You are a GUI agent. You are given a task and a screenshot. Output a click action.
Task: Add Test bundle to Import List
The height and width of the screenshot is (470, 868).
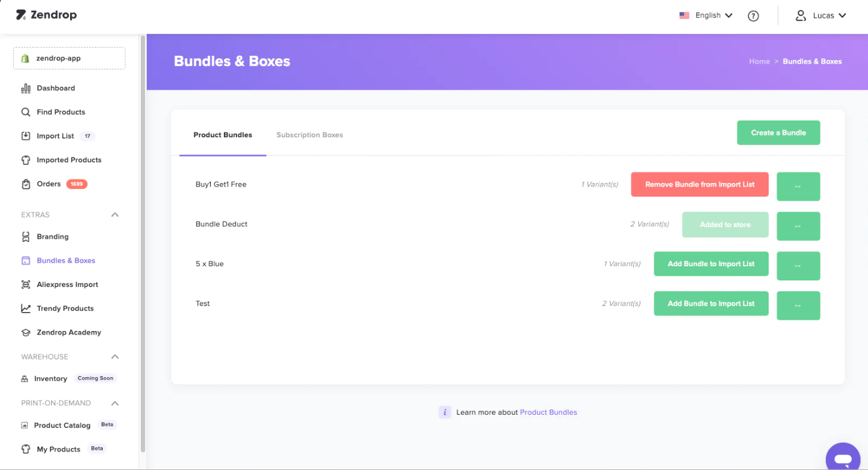point(711,304)
